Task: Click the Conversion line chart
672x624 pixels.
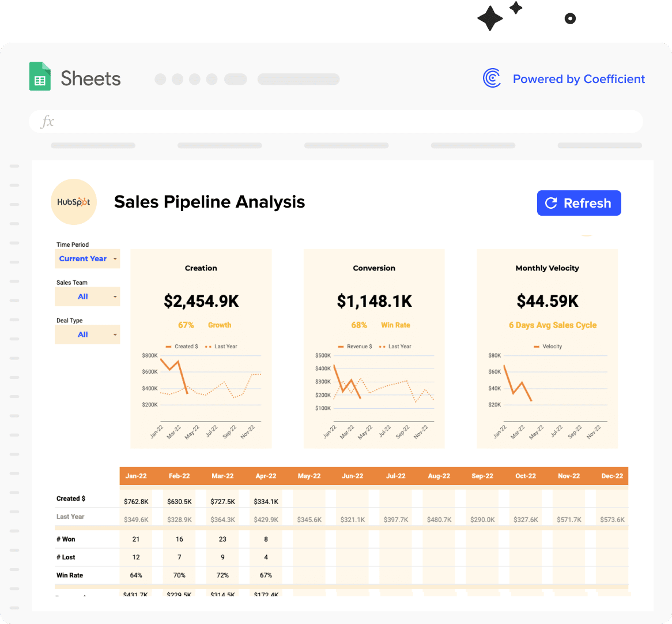Action: [374, 392]
